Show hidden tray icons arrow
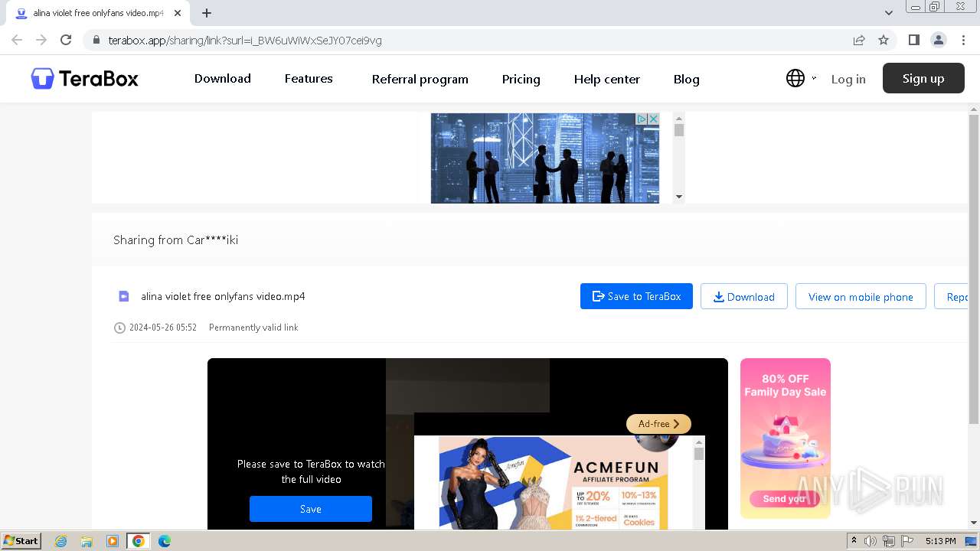Viewport: 980px width, 551px height. (854, 541)
